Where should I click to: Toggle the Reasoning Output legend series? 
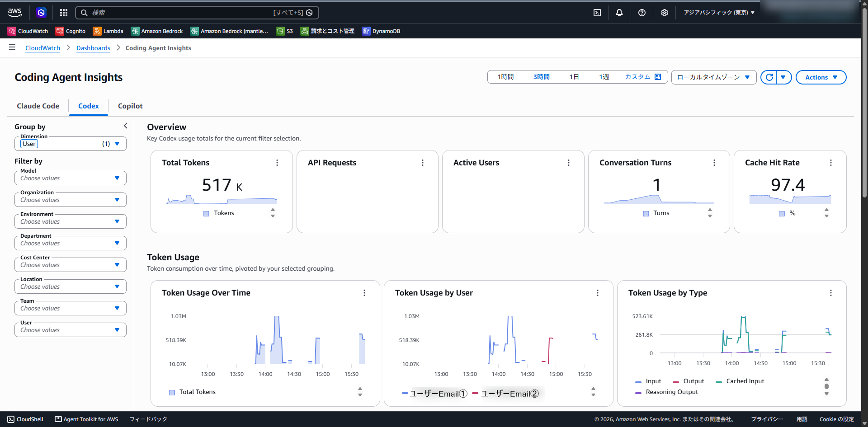click(667, 392)
